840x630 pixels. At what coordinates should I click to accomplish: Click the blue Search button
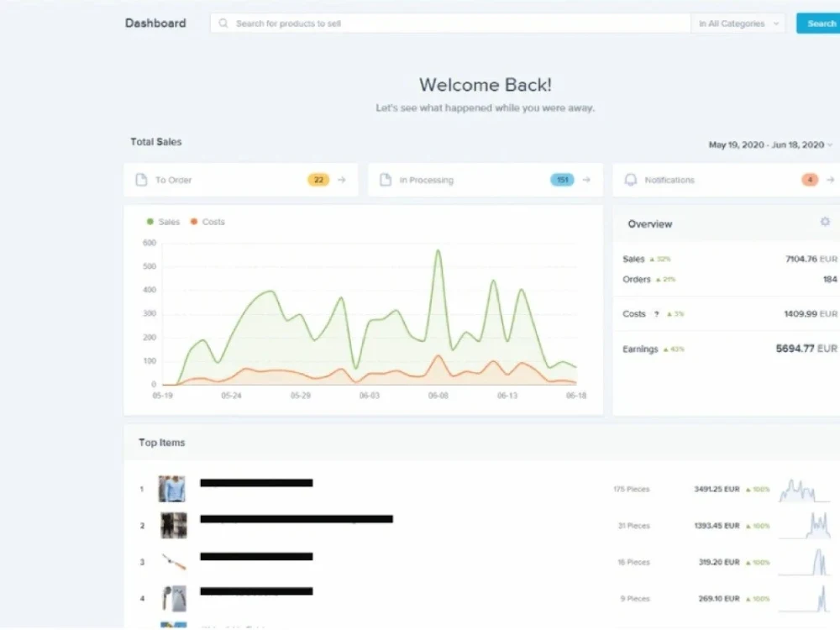pos(818,24)
